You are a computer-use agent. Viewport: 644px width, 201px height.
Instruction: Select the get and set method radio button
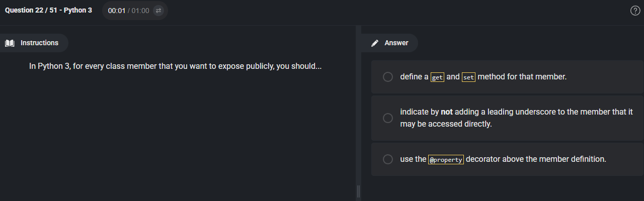(x=388, y=77)
